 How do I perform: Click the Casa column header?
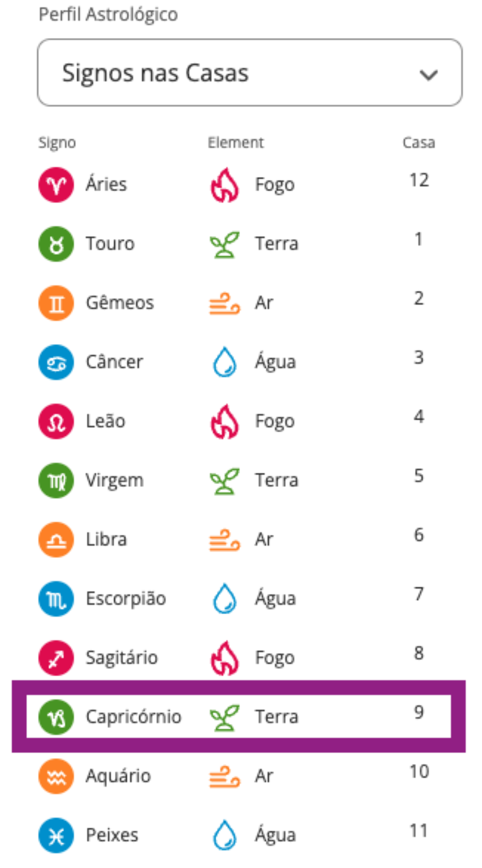(x=418, y=142)
